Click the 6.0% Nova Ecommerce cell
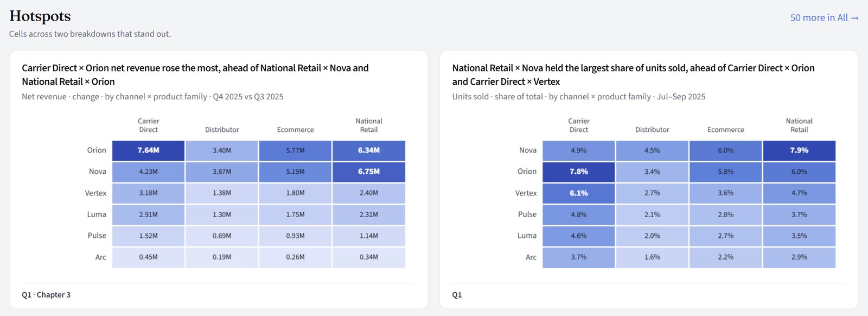The image size is (868, 316). coord(726,150)
